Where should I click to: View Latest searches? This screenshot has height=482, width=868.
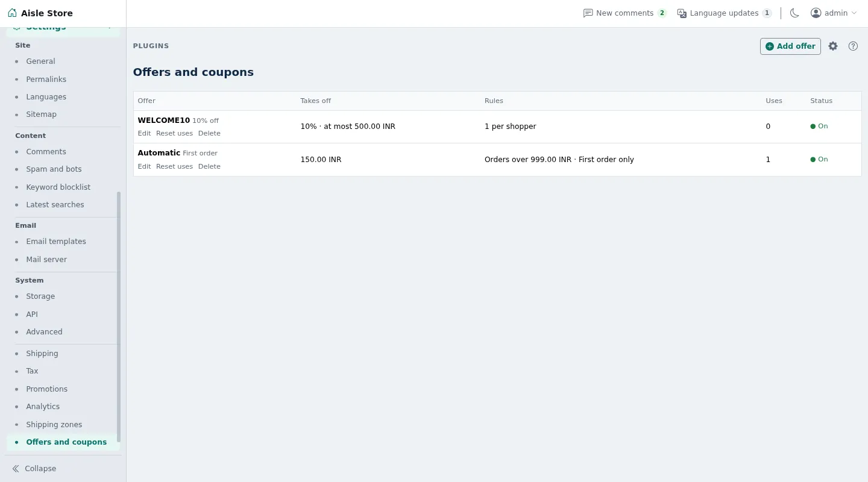[x=55, y=205]
